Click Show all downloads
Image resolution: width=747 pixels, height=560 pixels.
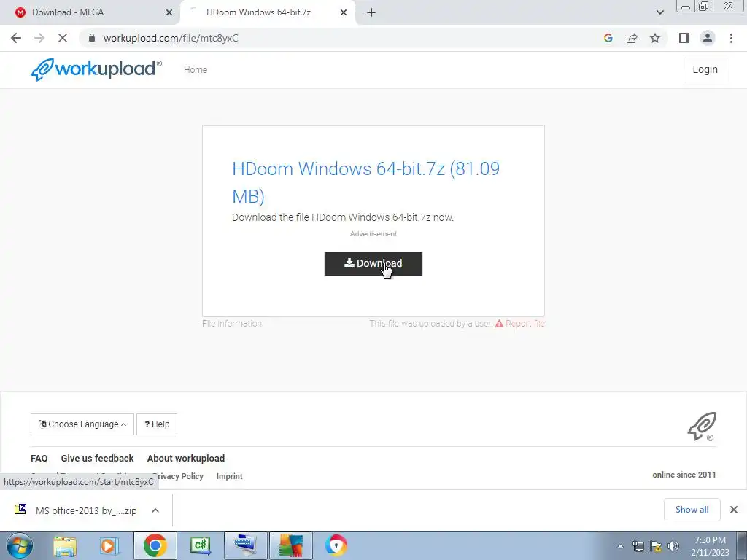692,510
